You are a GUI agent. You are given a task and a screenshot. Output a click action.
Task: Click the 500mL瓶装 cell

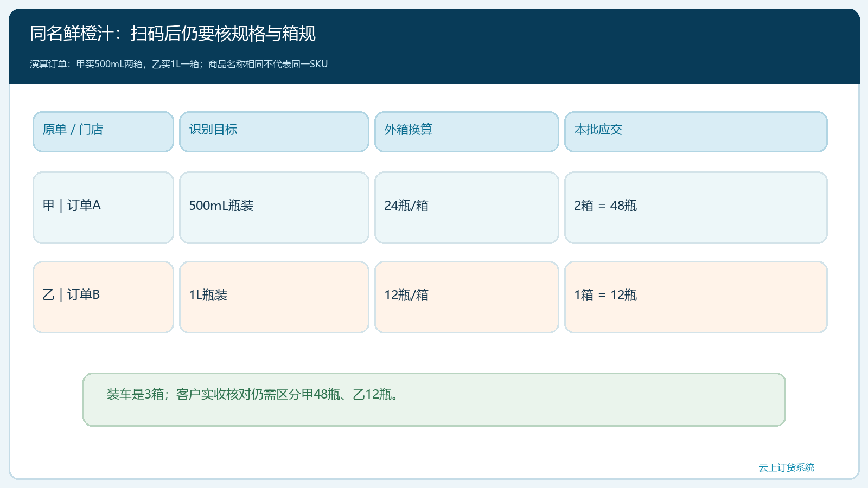(274, 208)
